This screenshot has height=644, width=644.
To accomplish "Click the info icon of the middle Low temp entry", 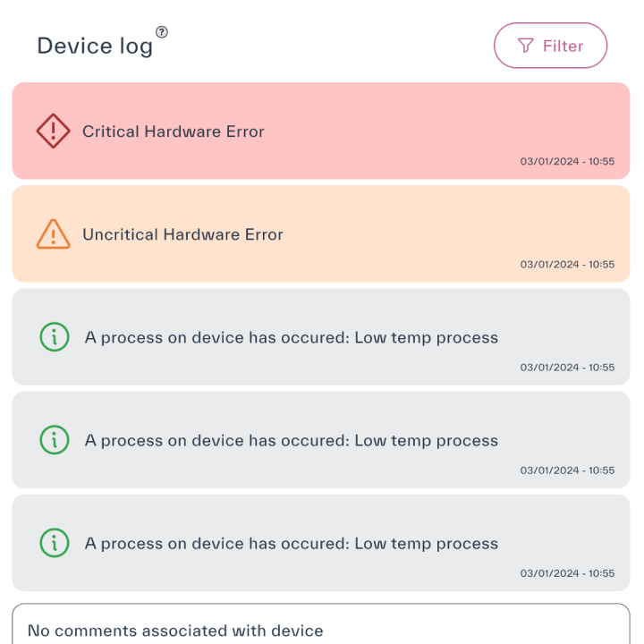I will [55, 440].
